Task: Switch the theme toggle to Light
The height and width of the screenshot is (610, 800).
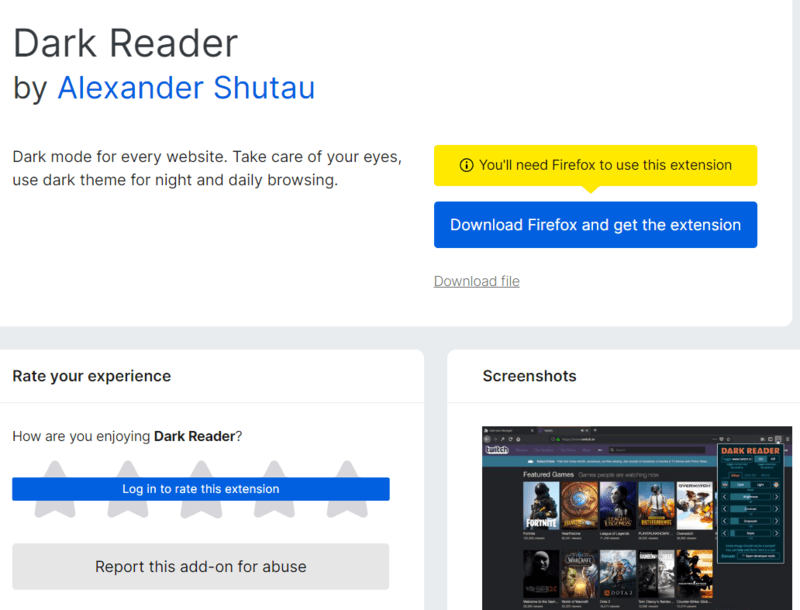Action: (760, 484)
